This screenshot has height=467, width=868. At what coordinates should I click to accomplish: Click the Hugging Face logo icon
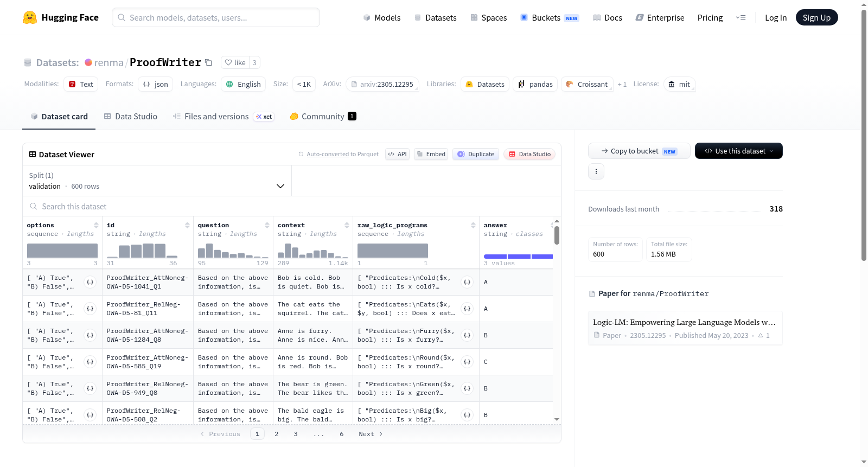(30, 17)
